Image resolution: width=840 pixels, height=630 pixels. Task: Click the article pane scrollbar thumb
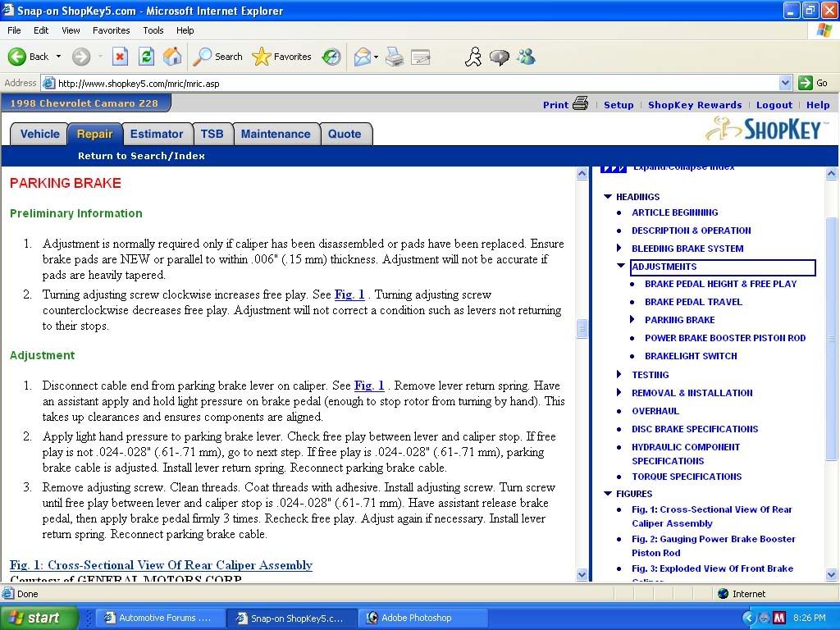coord(582,328)
